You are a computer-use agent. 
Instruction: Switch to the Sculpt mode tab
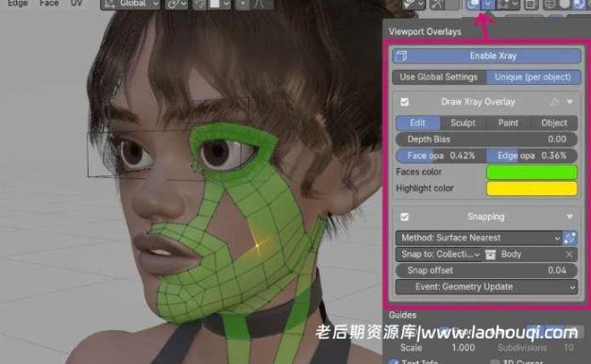tap(463, 123)
